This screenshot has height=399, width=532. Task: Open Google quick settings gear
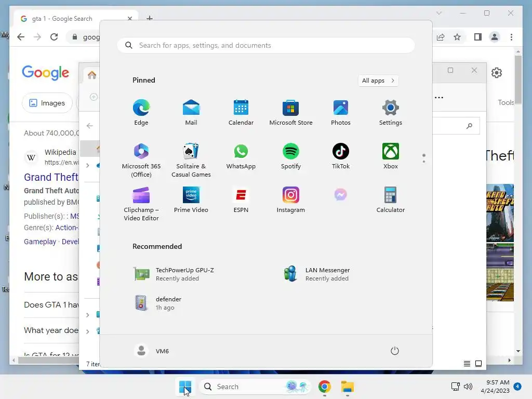pos(496,73)
